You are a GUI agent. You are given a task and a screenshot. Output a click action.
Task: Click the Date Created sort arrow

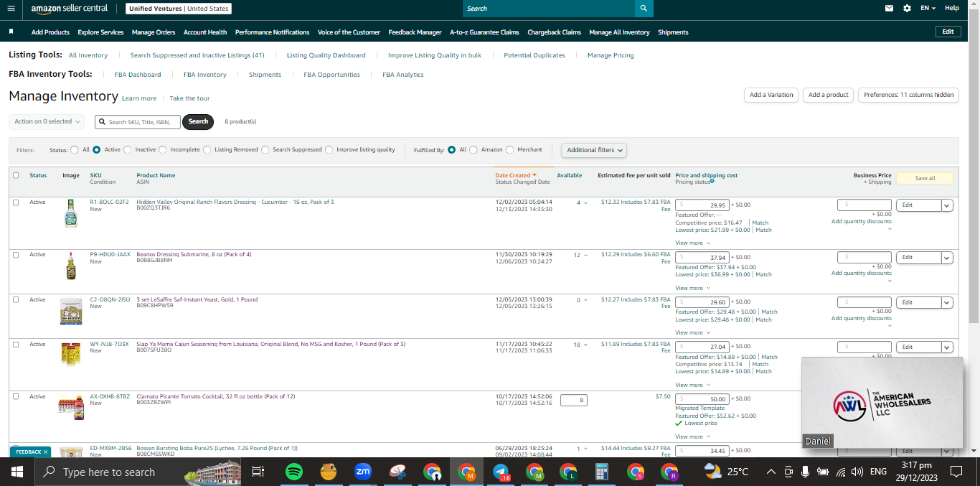534,175
